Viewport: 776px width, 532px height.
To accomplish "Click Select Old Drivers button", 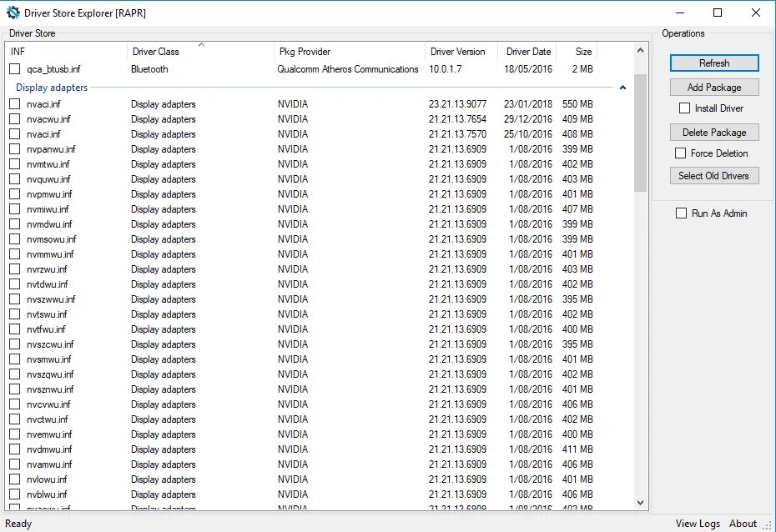I will click(714, 175).
